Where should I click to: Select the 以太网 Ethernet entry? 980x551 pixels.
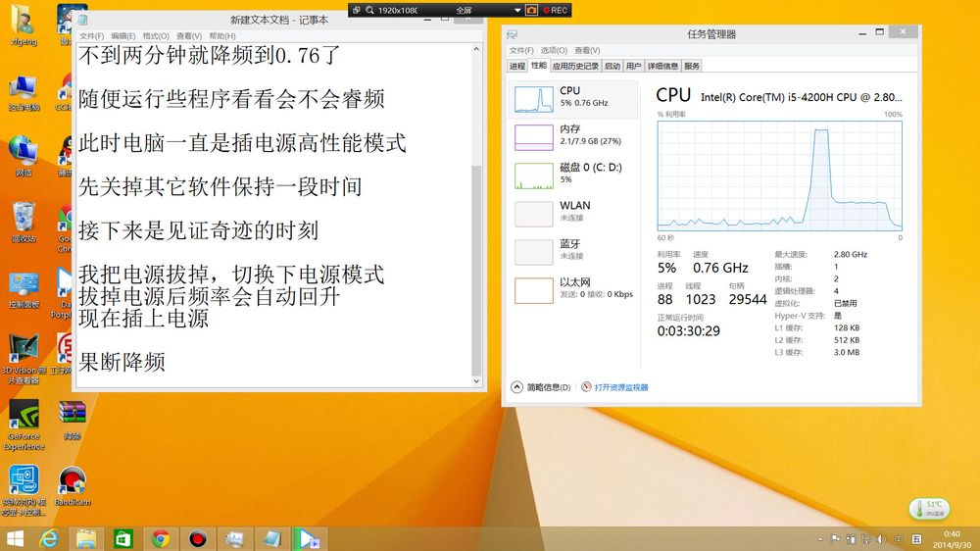click(573, 290)
